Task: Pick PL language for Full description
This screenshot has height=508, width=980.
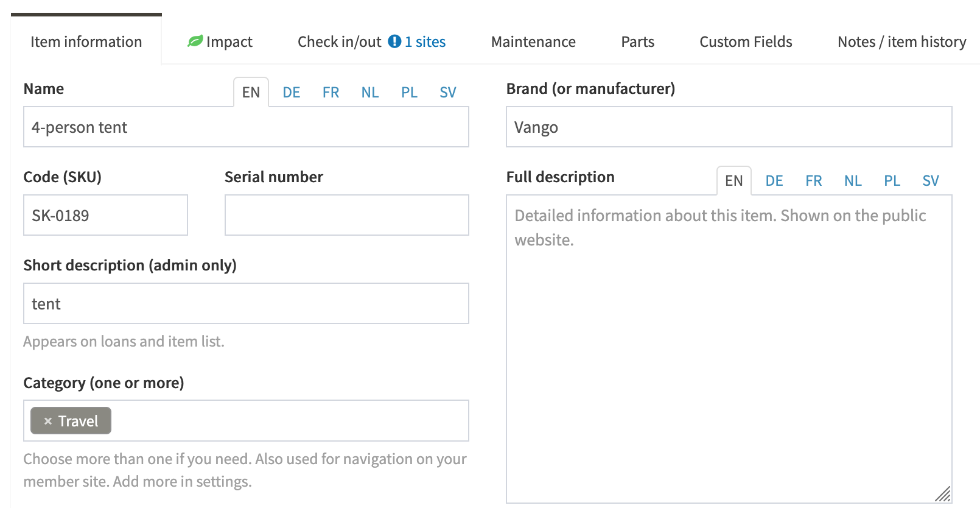Action: (x=892, y=181)
